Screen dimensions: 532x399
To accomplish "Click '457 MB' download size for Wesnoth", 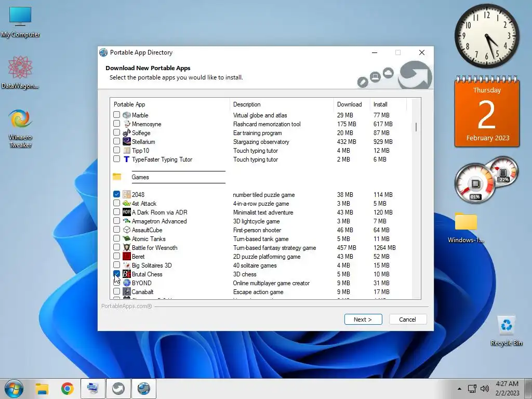I will [x=347, y=247].
